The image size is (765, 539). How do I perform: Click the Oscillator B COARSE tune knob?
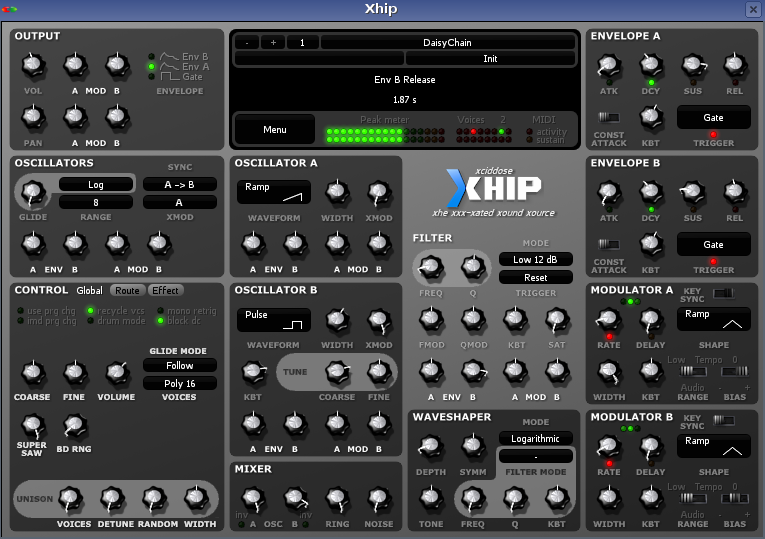tap(337, 373)
